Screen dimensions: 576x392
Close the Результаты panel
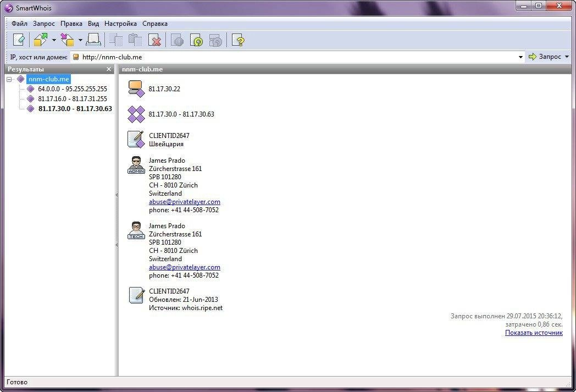(x=108, y=69)
